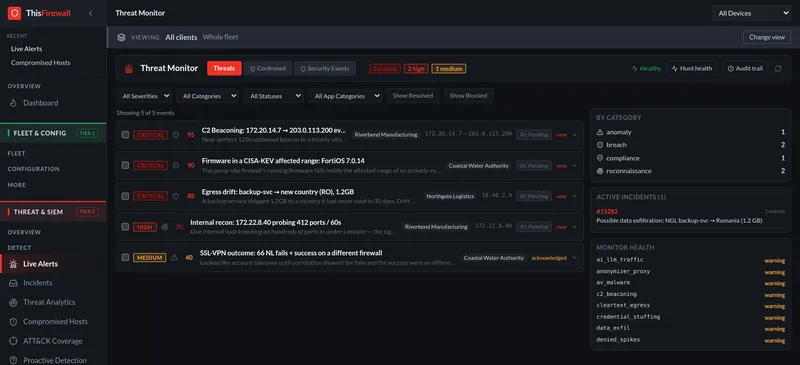Viewport: 800px width, 365px height.
Task: Click the Threat Analytics radar icon
Action: pyautogui.click(x=14, y=302)
